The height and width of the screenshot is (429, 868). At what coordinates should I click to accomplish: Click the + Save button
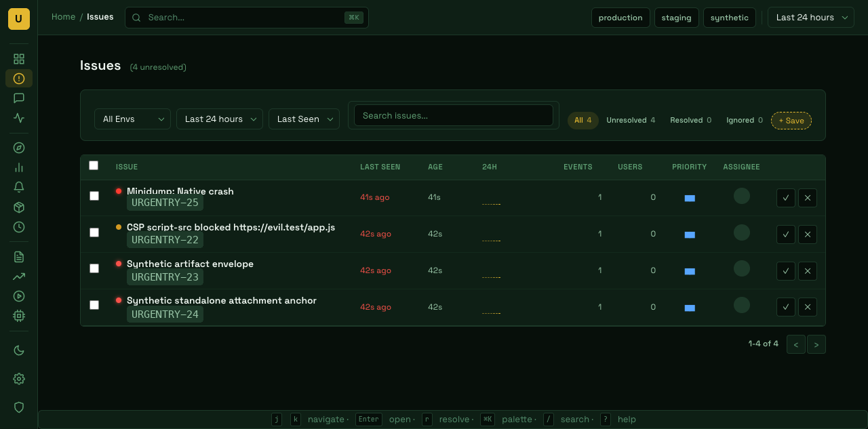[791, 121]
